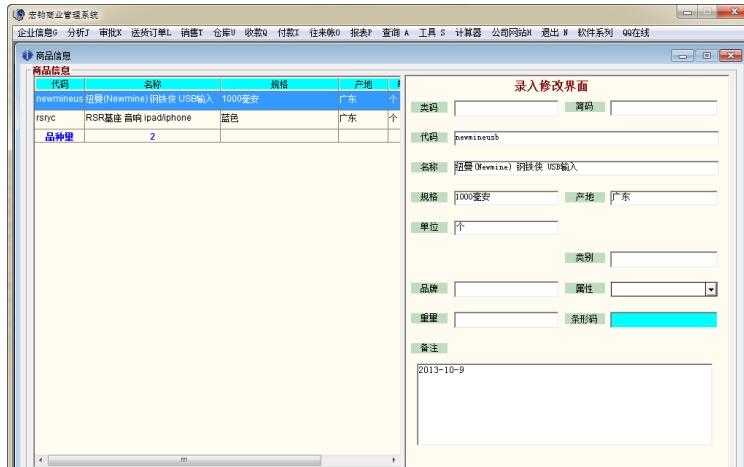
Task: Open the 付款I menu
Action: pos(288,33)
